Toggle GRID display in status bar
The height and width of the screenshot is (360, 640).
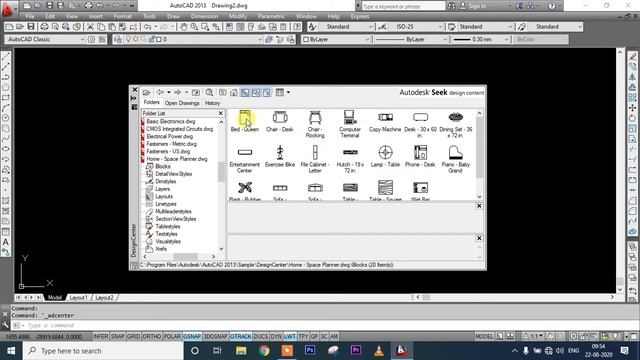click(133, 336)
